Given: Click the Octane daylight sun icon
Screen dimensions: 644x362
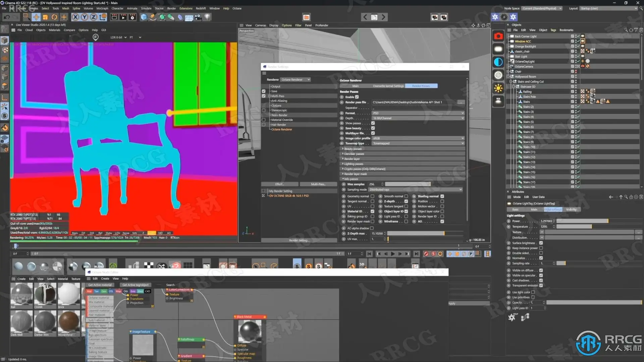Looking at the screenshot, I should [498, 88].
